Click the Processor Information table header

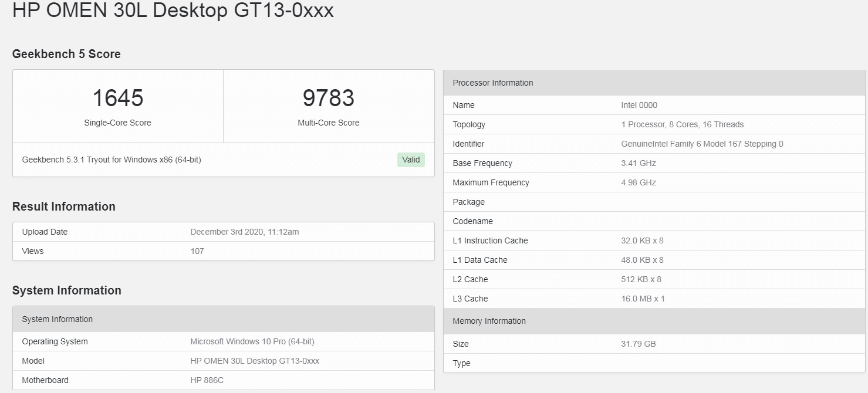(654, 83)
